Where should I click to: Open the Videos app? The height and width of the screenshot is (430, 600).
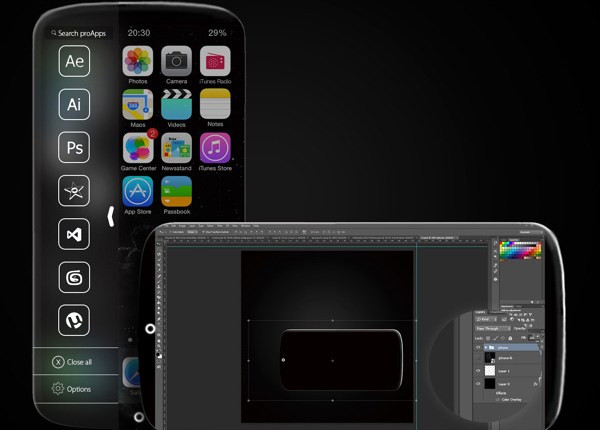[176, 104]
